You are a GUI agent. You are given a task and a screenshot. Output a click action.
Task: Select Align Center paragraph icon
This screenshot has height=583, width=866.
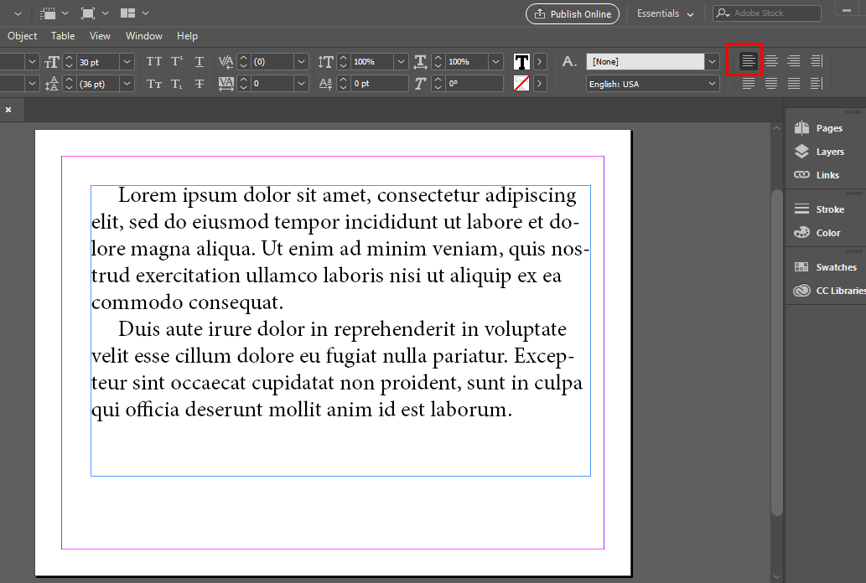pyautogui.click(x=771, y=62)
